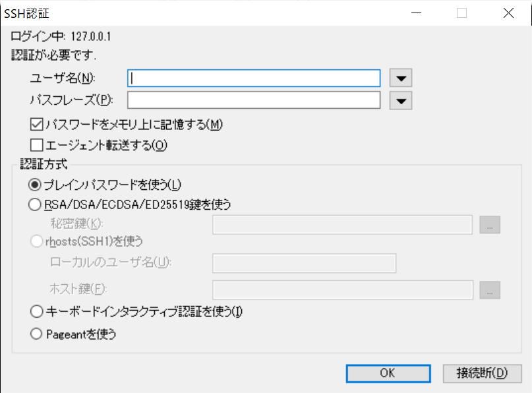Screen dimensions: 532x393
Task: Click the ログイン中: 127.0.0.1 text
Action: point(61,36)
